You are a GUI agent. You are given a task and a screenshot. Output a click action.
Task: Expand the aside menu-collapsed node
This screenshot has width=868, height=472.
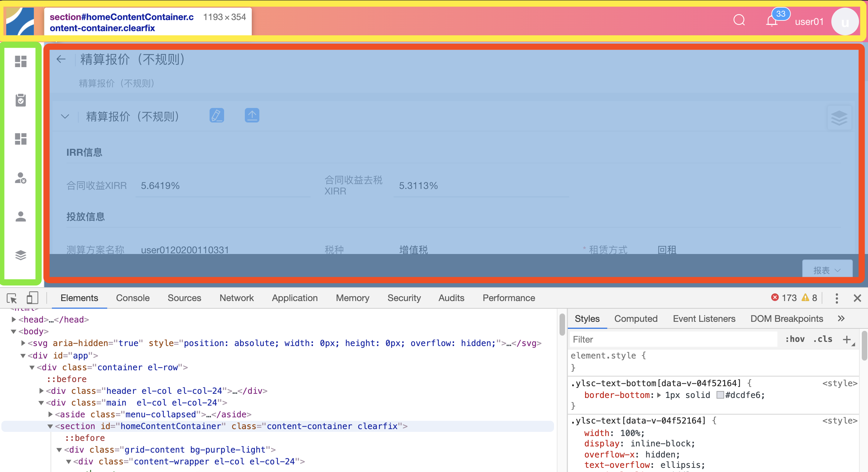[50, 414]
